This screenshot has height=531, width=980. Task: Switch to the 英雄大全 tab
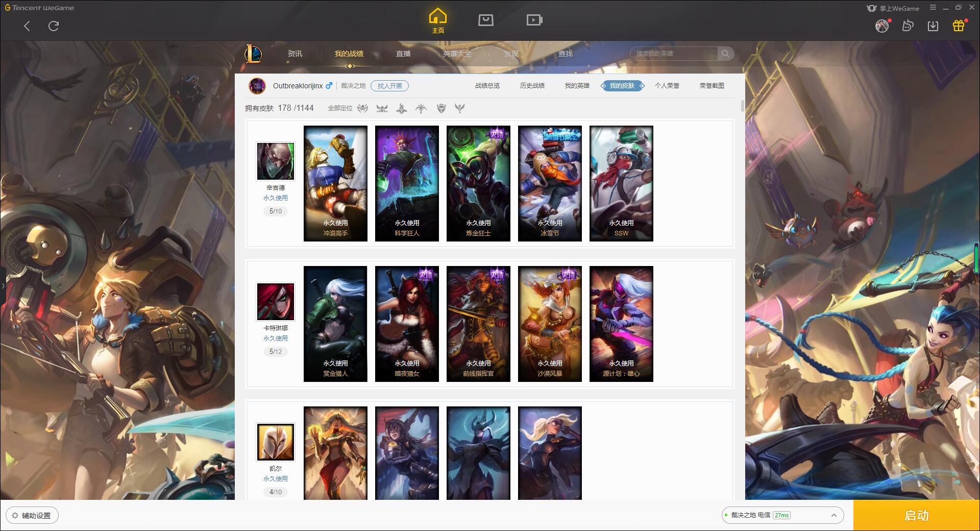coord(457,54)
